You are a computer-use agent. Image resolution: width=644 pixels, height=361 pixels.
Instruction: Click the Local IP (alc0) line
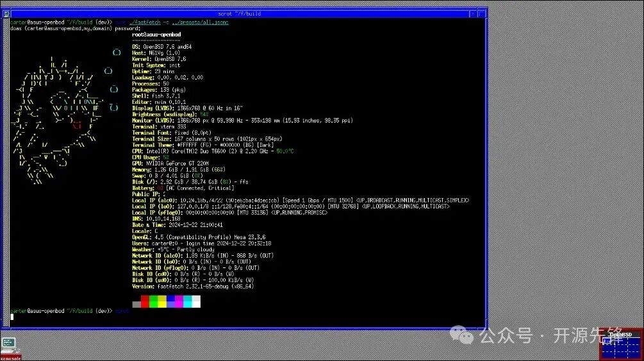click(x=301, y=200)
